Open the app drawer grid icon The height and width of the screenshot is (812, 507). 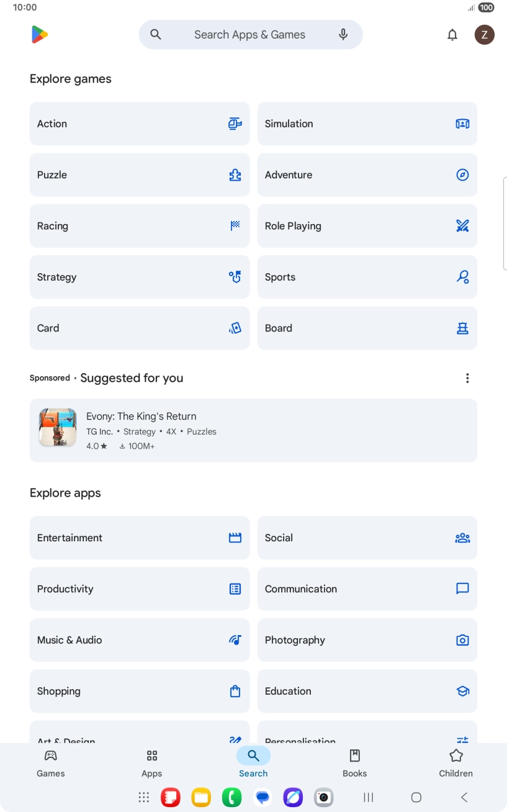(144, 797)
